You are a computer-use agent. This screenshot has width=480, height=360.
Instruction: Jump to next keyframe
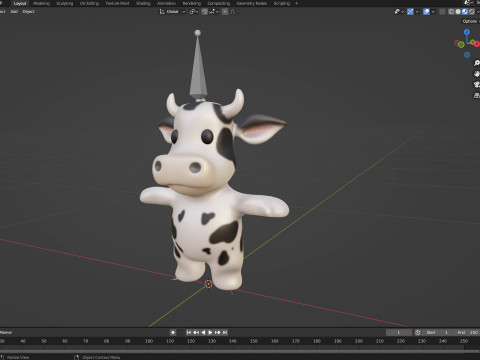pyautogui.click(x=218, y=332)
